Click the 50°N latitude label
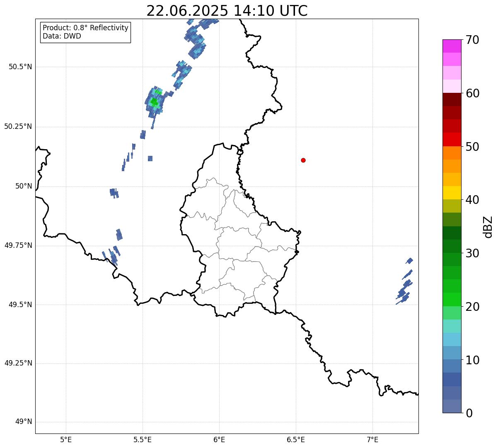498x448 pixels. pyautogui.click(x=24, y=186)
